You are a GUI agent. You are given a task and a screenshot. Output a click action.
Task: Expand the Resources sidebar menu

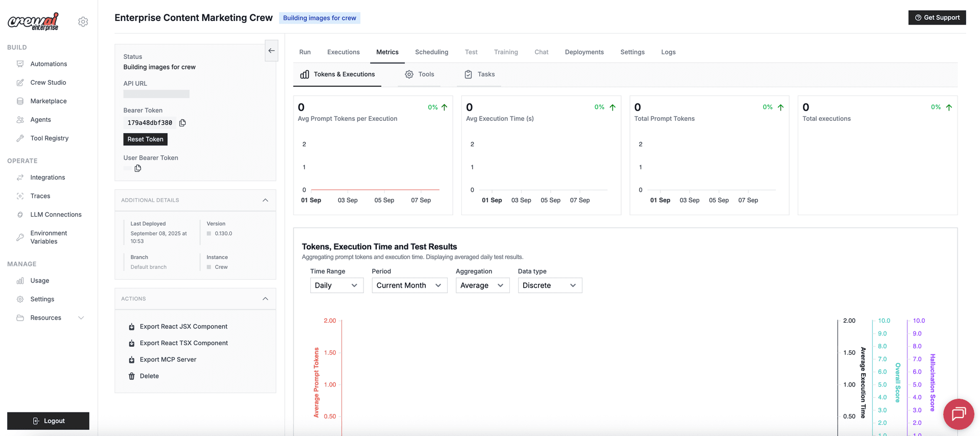81,318
